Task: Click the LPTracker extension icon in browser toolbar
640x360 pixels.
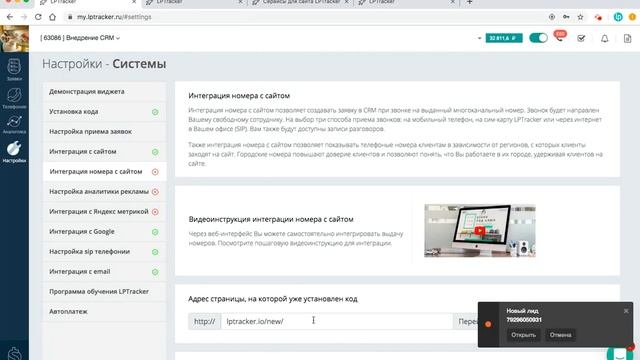Action: click(618, 17)
